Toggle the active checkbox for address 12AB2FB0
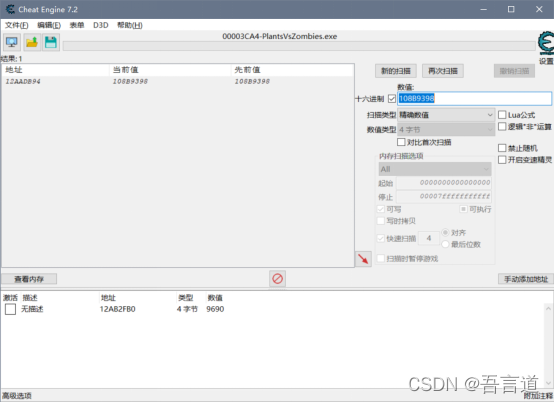The width and height of the screenshot is (554, 403). click(10, 309)
